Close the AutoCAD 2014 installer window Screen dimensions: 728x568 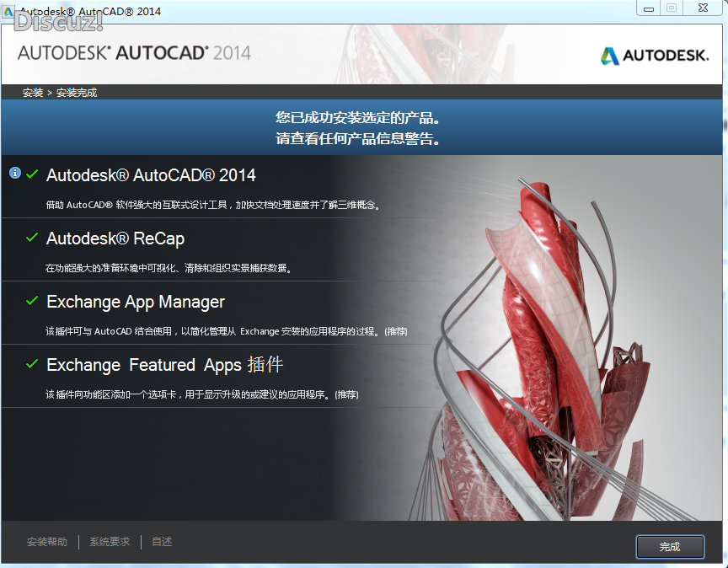click(703, 8)
